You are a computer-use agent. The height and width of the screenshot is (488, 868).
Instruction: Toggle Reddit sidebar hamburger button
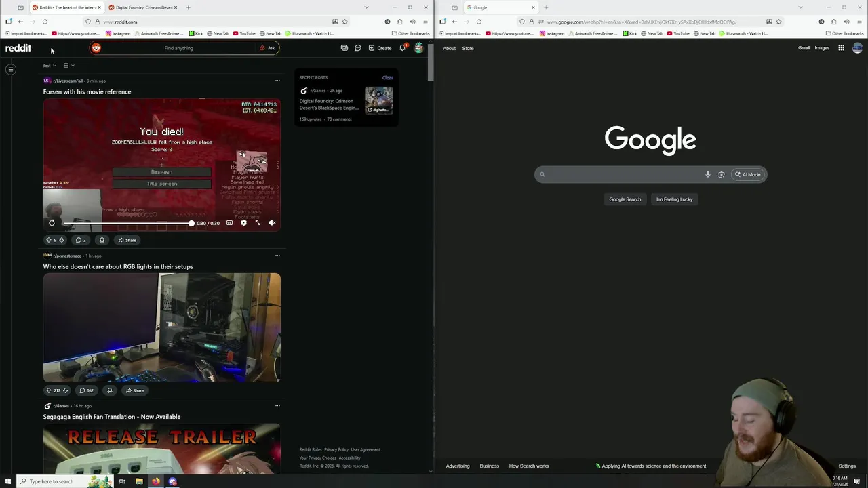(x=11, y=69)
